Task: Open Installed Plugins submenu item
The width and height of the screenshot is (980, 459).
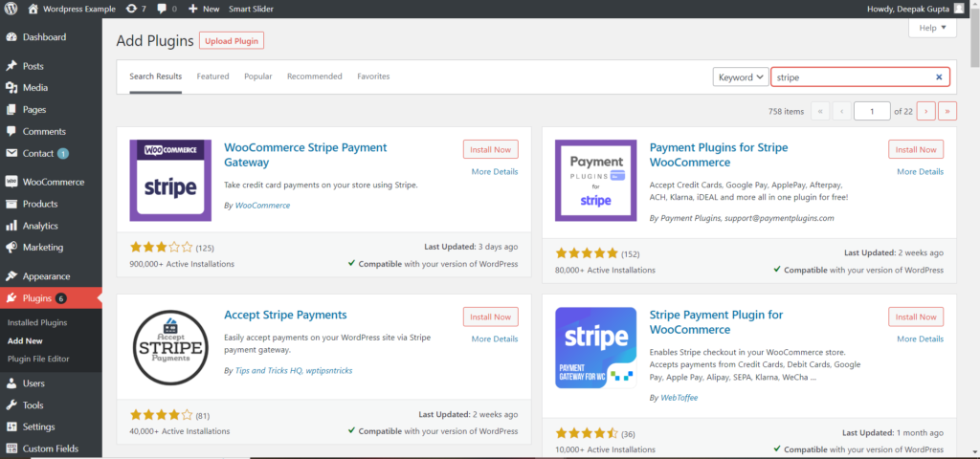Action: [x=37, y=322]
